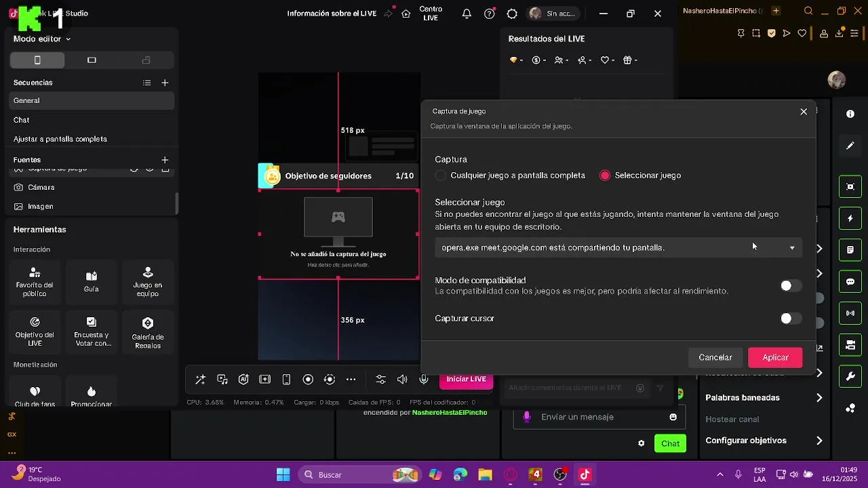Expand Palabras baneadas chevron

819,398
